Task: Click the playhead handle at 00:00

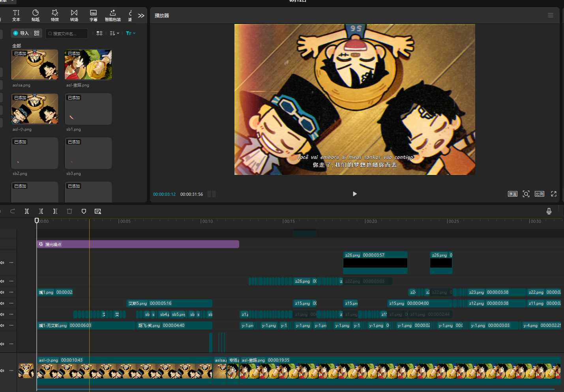Action: click(x=37, y=220)
